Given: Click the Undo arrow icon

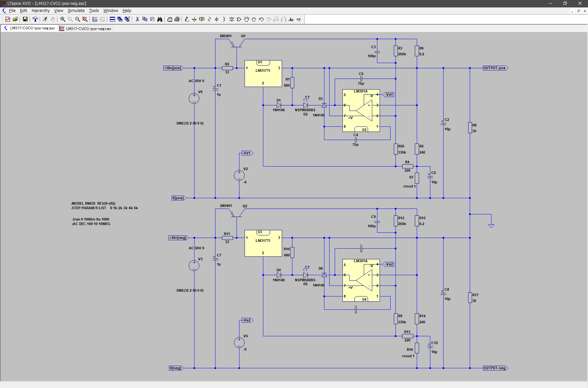Looking at the screenshot, I should [x=261, y=19].
